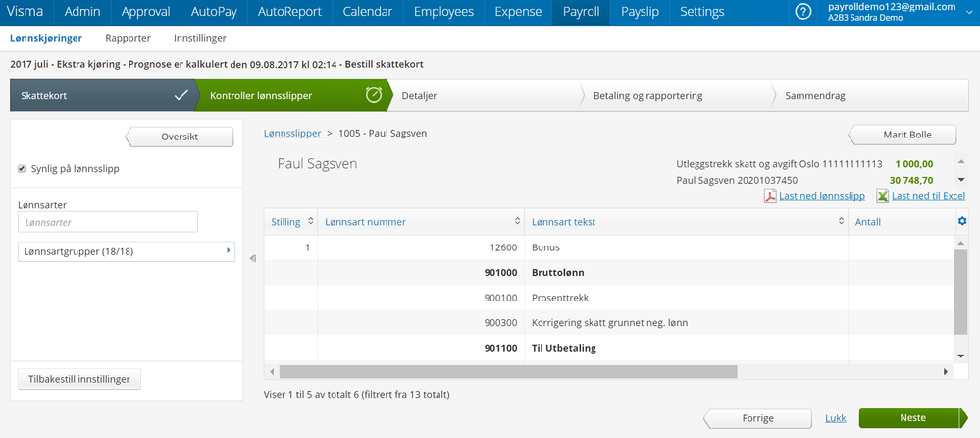Switch to the Rapporter sub-tab
Viewport: 980px width, 438px height.
pyautogui.click(x=128, y=38)
